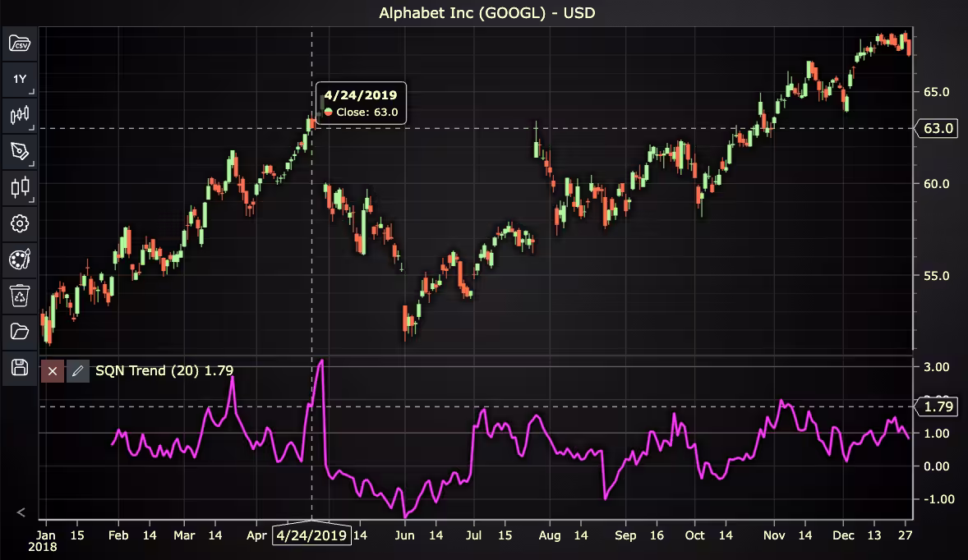The image size is (968, 560).
Task: Remove the SQN Trend indicator
Action: (53, 371)
